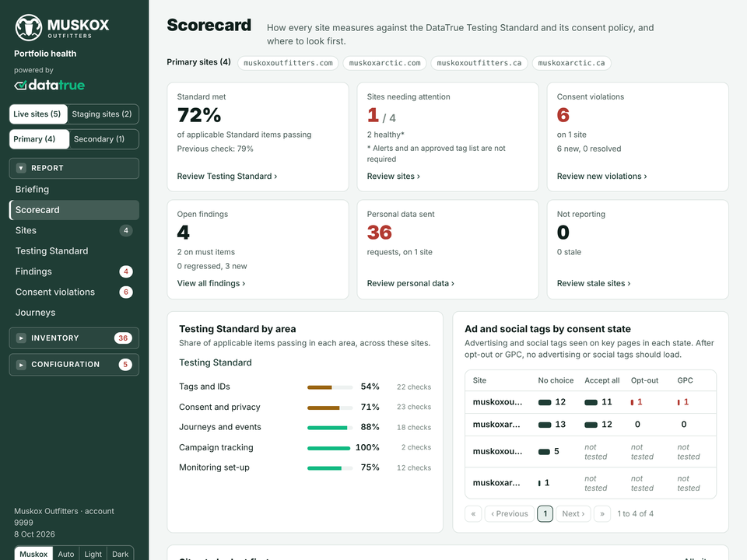This screenshot has height=560, width=747.
Task: Click the Muskox Outfitters logo
Action: pos(62,27)
